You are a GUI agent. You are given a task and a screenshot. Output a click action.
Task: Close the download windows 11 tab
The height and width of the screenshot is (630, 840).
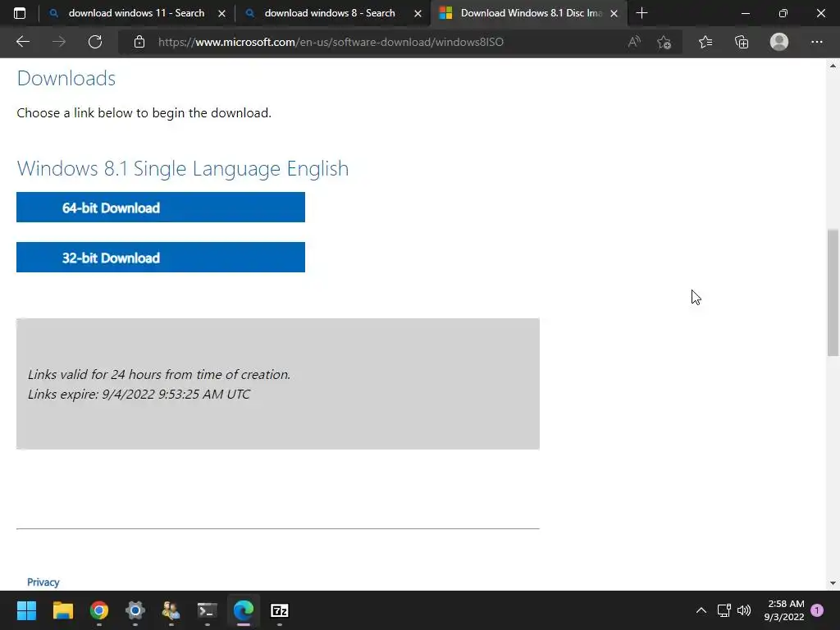(x=221, y=13)
